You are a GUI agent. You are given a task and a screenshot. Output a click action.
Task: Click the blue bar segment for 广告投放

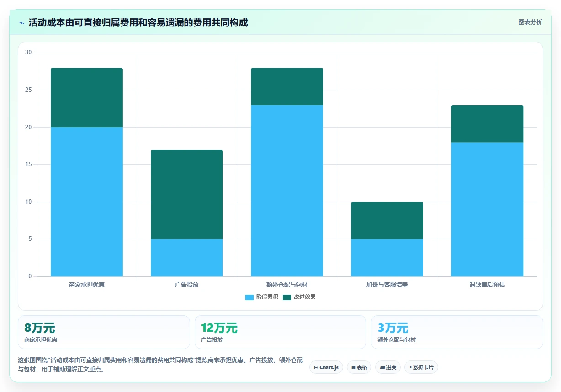[x=187, y=258]
